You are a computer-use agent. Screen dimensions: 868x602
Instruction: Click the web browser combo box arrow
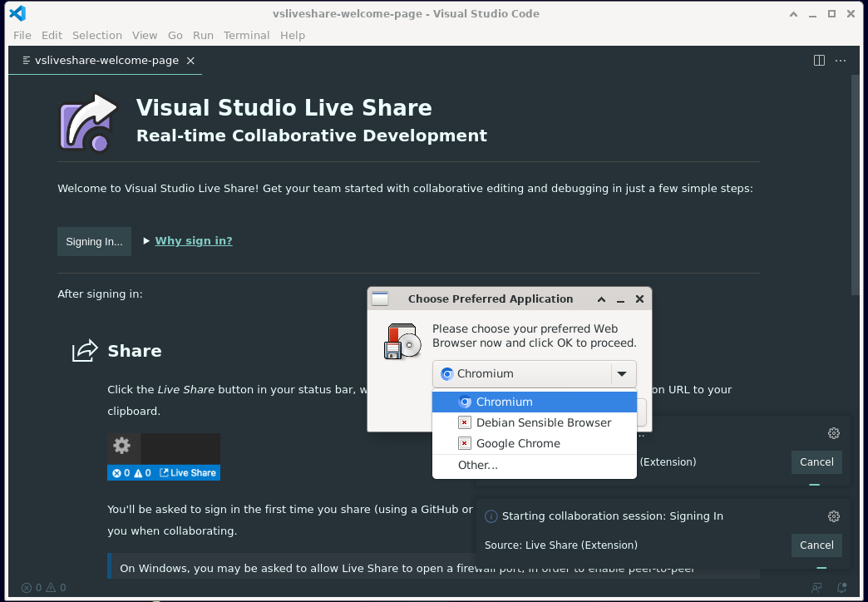(x=623, y=374)
